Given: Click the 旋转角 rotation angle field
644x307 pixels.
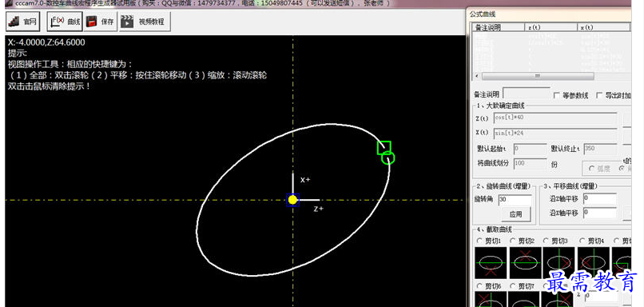Looking at the screenshot, I should pyautogui.click(x=515, y=200).
